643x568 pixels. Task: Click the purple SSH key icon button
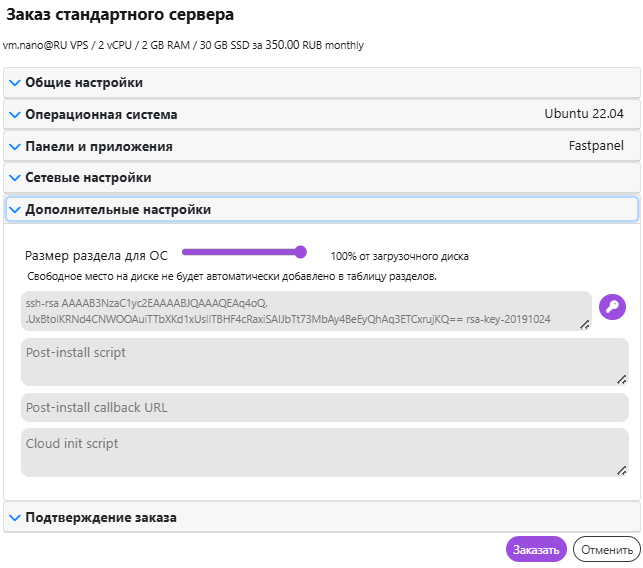(612, 307)
